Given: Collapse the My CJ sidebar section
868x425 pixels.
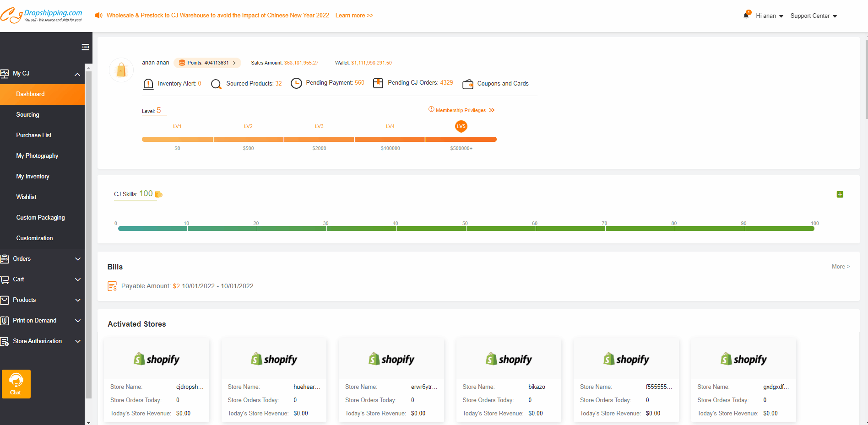Looking at the screenshot, I should [x=77, y=74].
